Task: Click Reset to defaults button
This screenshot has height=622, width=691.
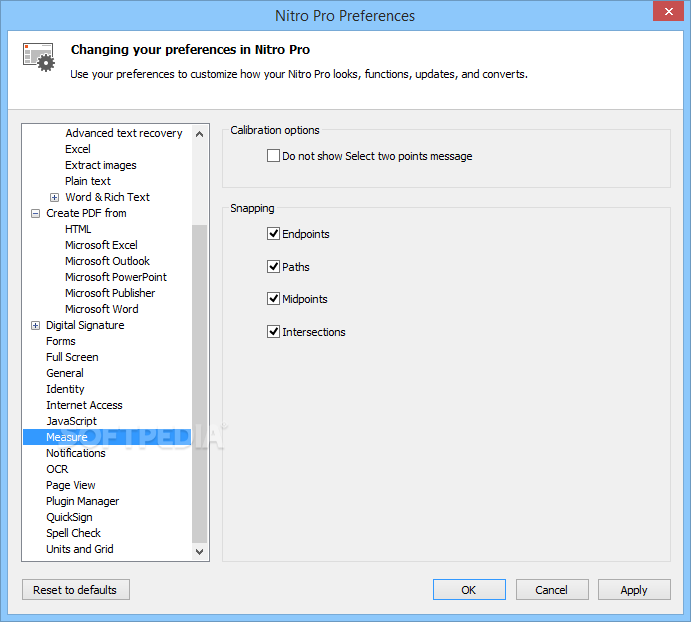Action: click(76, 590)
